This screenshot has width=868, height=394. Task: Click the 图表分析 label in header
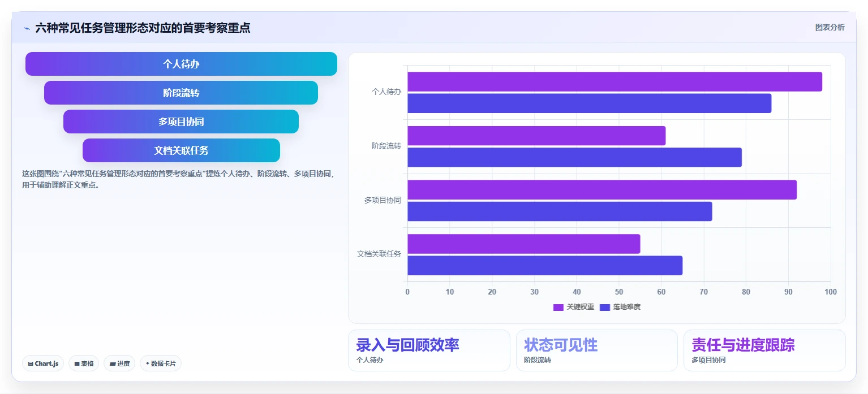(830, 28)
